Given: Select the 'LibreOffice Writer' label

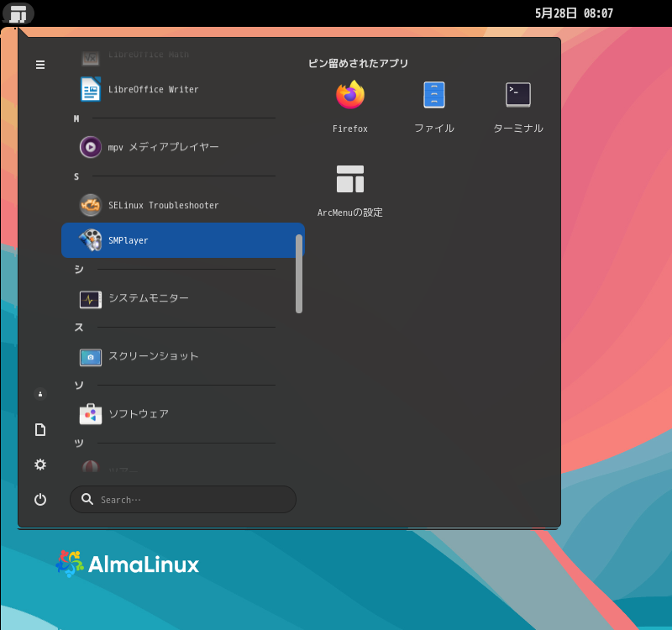Looking at the screenshot, I should pyautogui.click(x=153, y=90).
